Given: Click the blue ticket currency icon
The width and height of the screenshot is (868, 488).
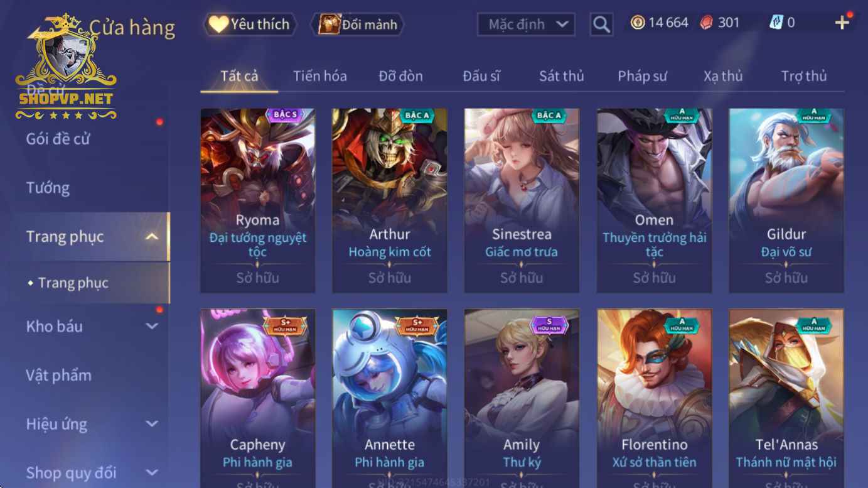Looking at the screenshot, I should point(776,23).
